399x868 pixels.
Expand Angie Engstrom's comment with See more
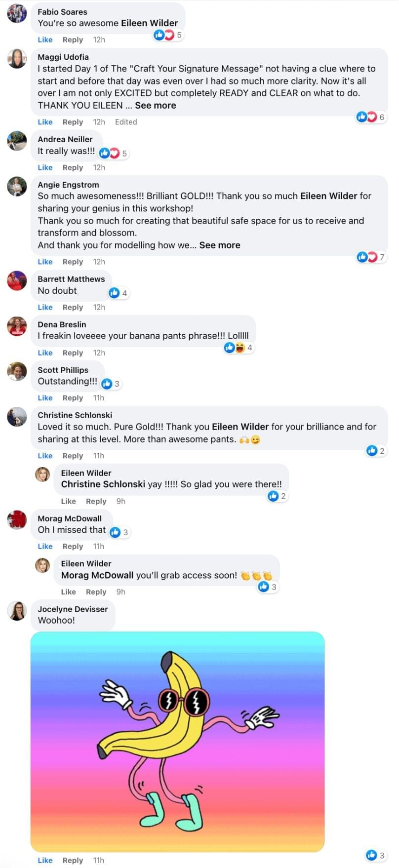tap(220, 245)
